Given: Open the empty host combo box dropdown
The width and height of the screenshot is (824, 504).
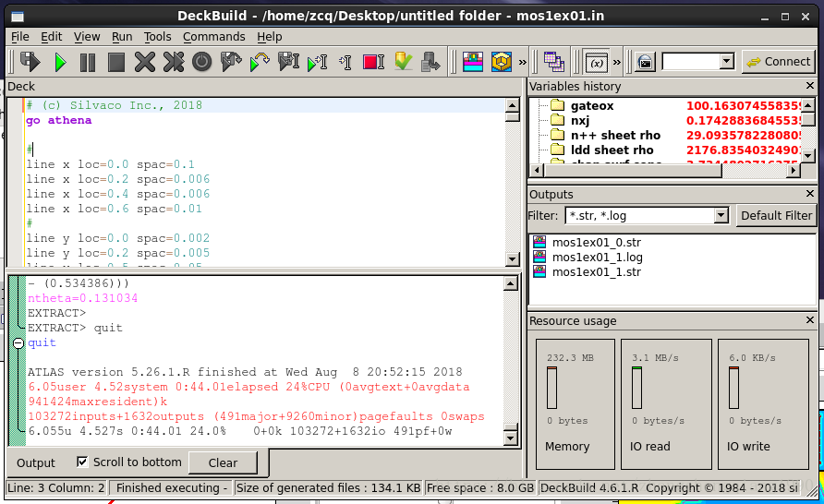Looking at the screenshot, I should (727, 62).
